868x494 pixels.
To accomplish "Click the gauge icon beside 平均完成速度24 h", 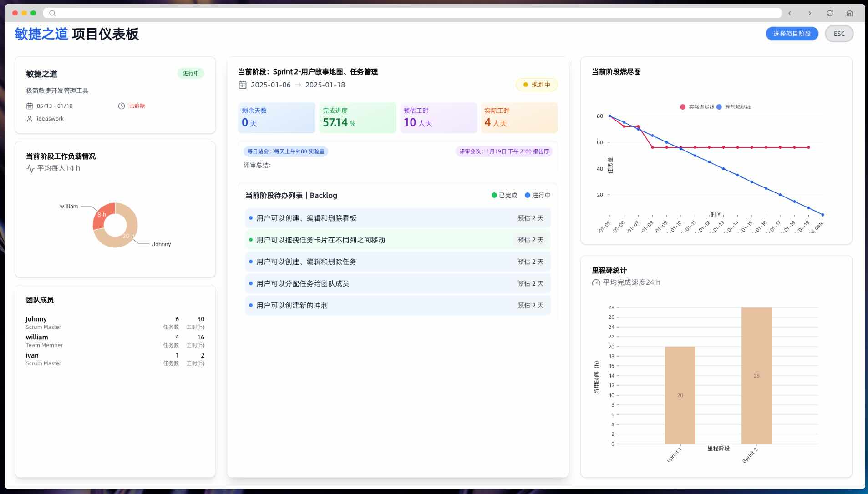I will point(596,282).
